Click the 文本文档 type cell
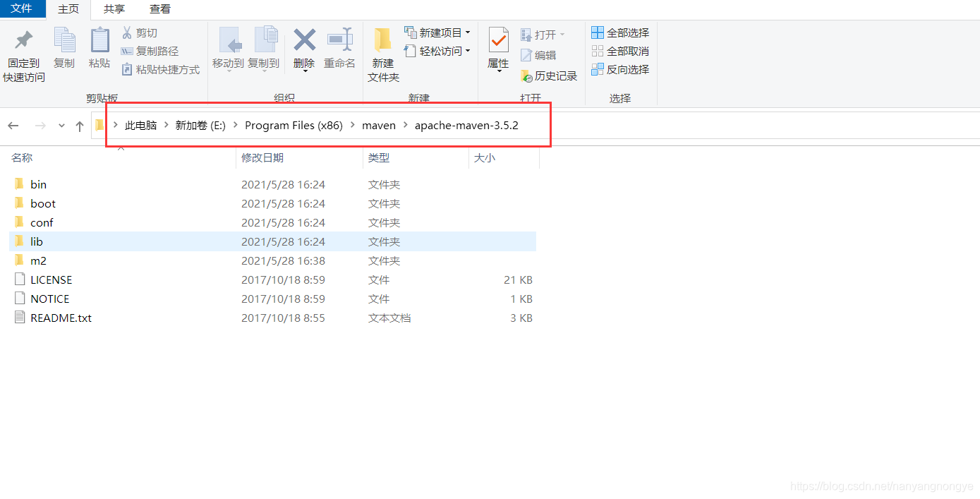Image resolution: width=980 pixels, height=499 pixels. [389, 318]
